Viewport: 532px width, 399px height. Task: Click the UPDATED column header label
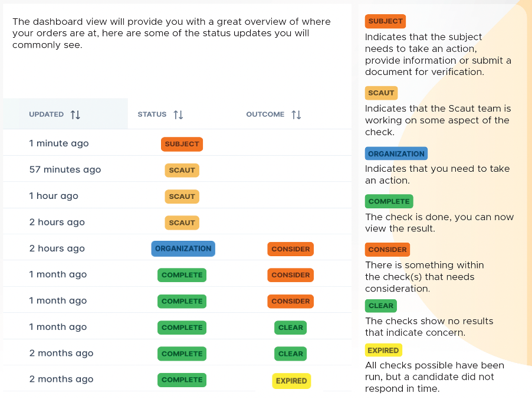47,115
